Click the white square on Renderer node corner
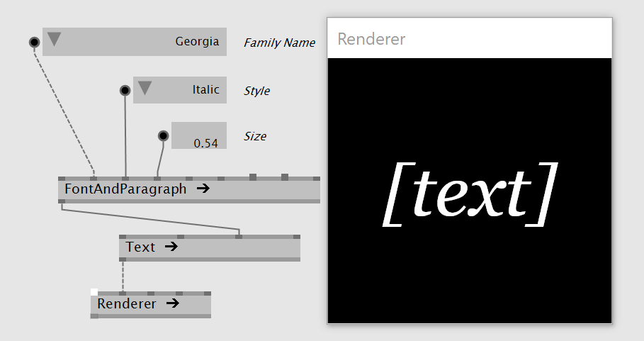The height and width of the screenshot is (341, 644). 94,292
